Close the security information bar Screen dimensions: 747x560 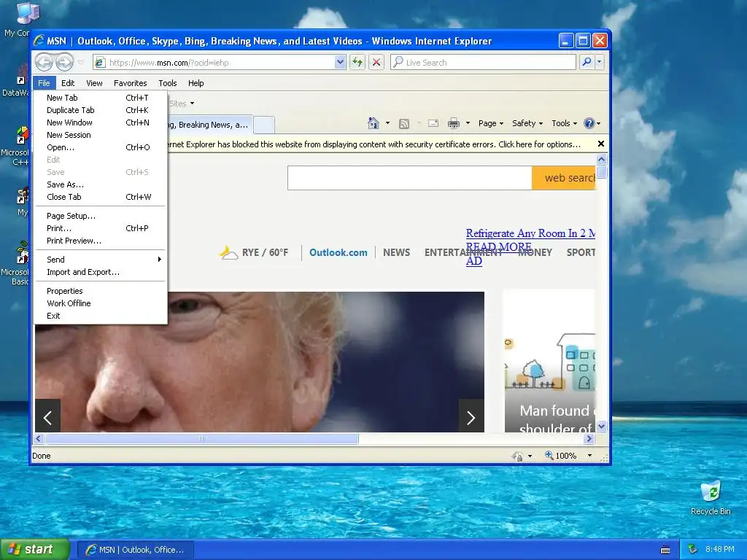601,144
